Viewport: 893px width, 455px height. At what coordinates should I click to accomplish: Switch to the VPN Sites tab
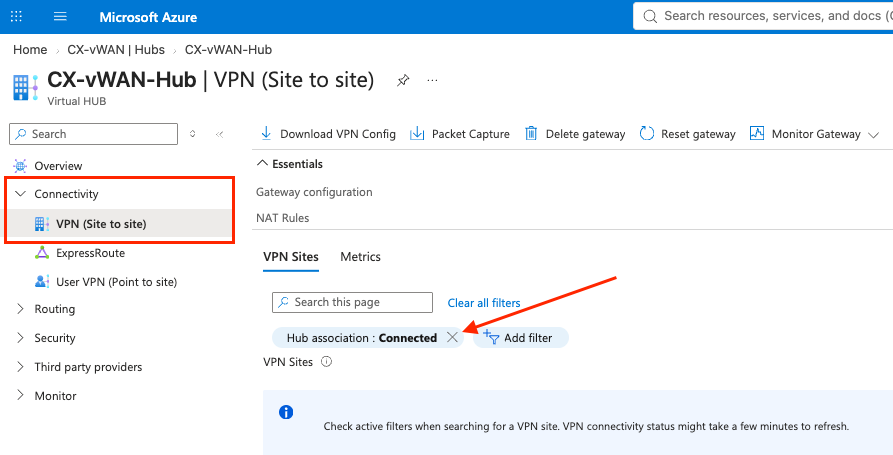290,257
